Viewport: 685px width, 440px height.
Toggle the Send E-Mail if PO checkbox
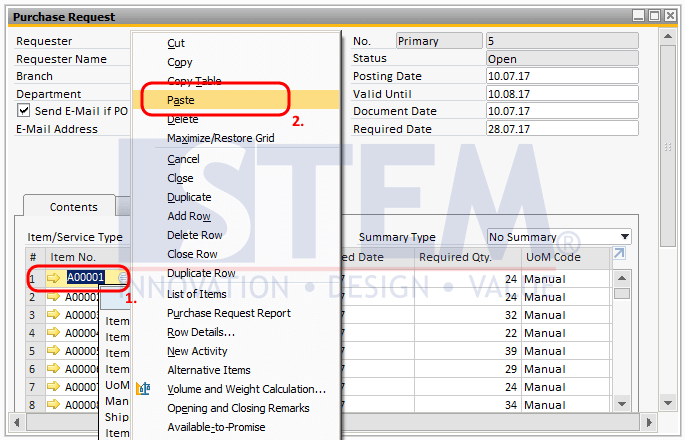[x=24, y=110]
